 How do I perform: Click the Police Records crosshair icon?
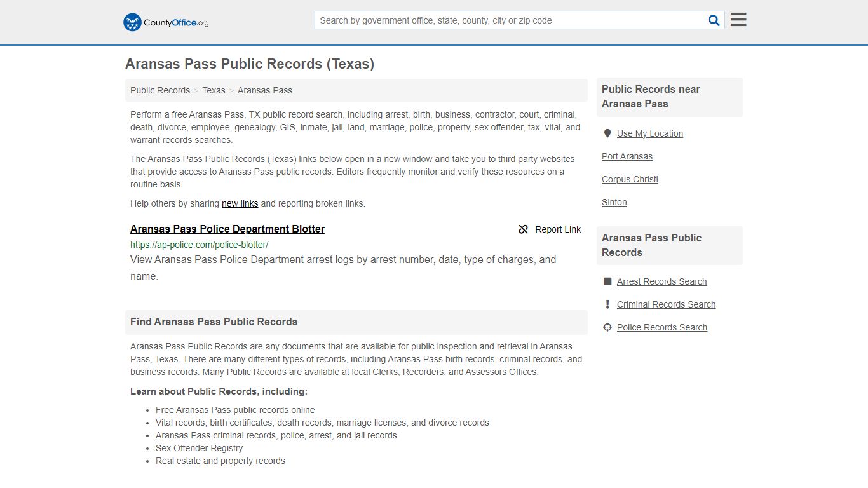[x=607, y=327]
